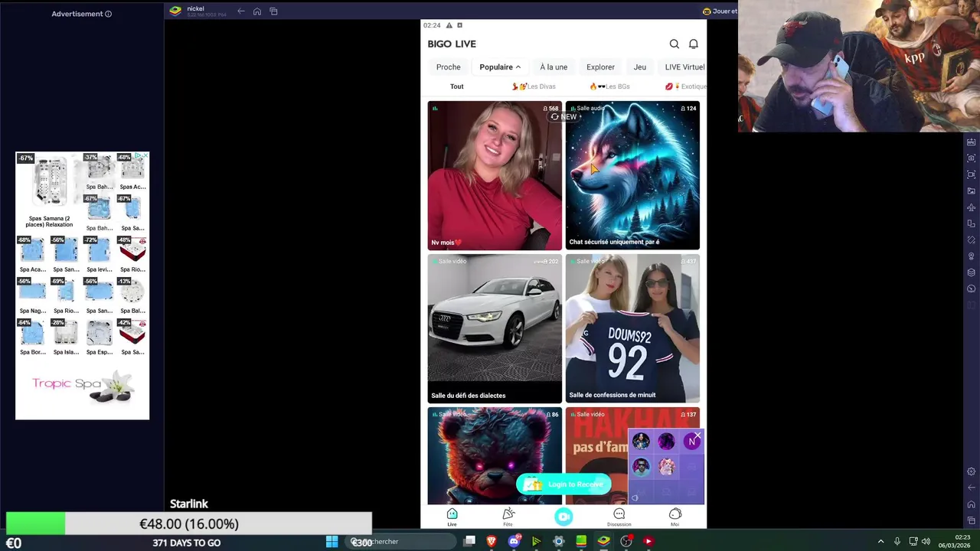
Task: Switch to the À la une tab
Action: (x=554, y=67)
